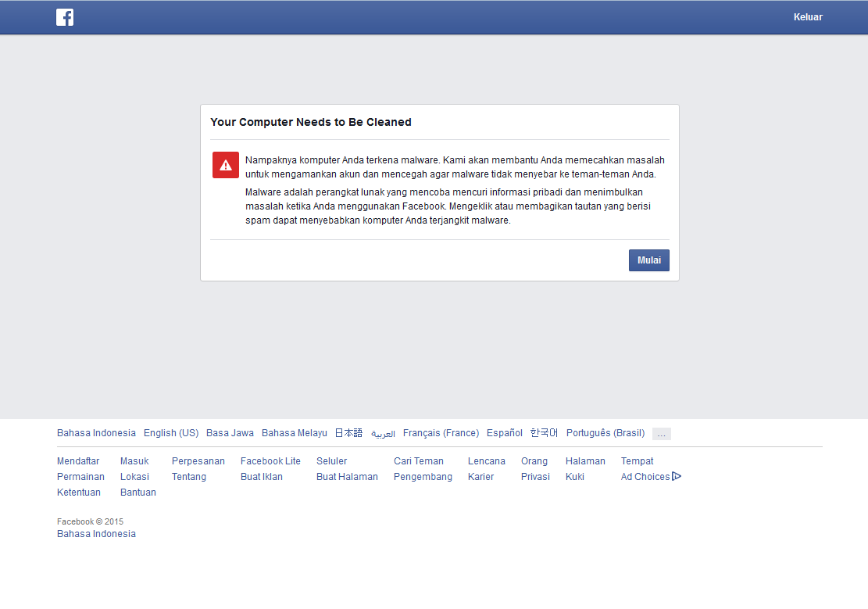Select Français (France) language
Image resolution: width=868 pixels, height=609 pixels.
click(x=441, y=432)
